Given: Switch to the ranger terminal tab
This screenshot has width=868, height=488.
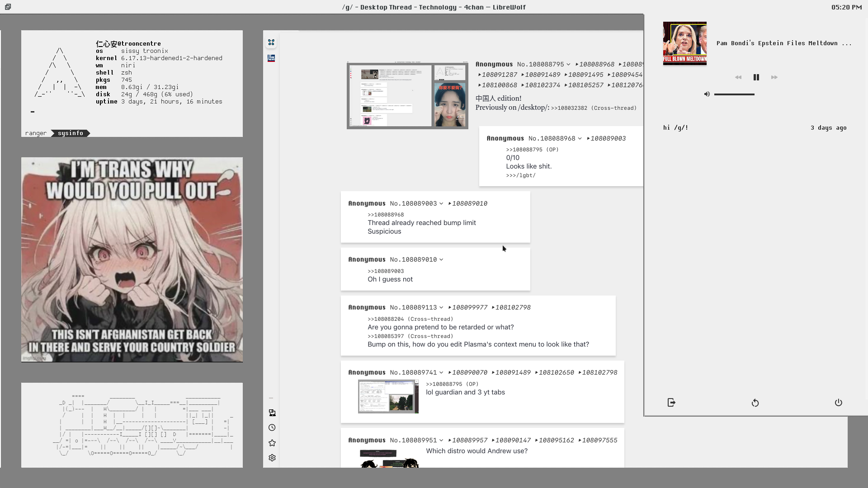Looking at the screenshot, I should [x=36, y=133].
